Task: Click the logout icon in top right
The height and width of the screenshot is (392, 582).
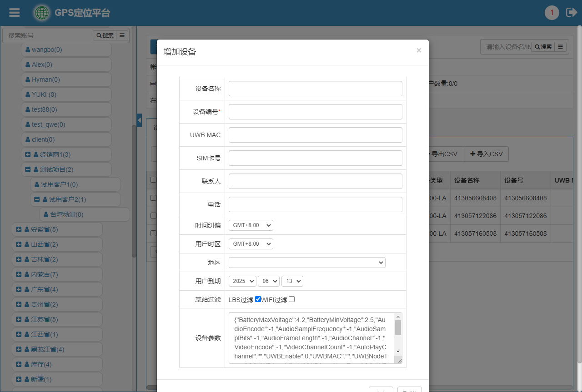Action: [571, 13]
